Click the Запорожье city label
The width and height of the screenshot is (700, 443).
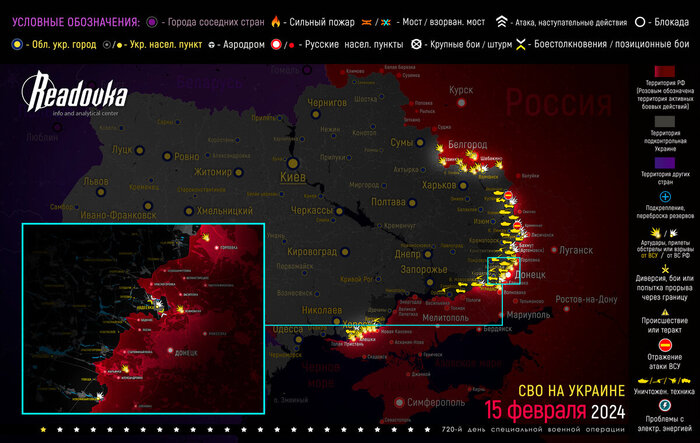[424, 269]
